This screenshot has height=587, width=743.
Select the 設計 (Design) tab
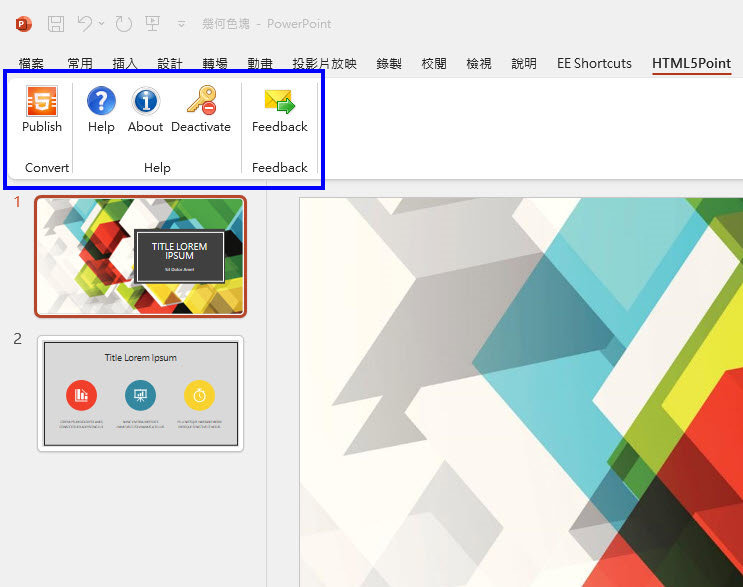tap(170, 63)
